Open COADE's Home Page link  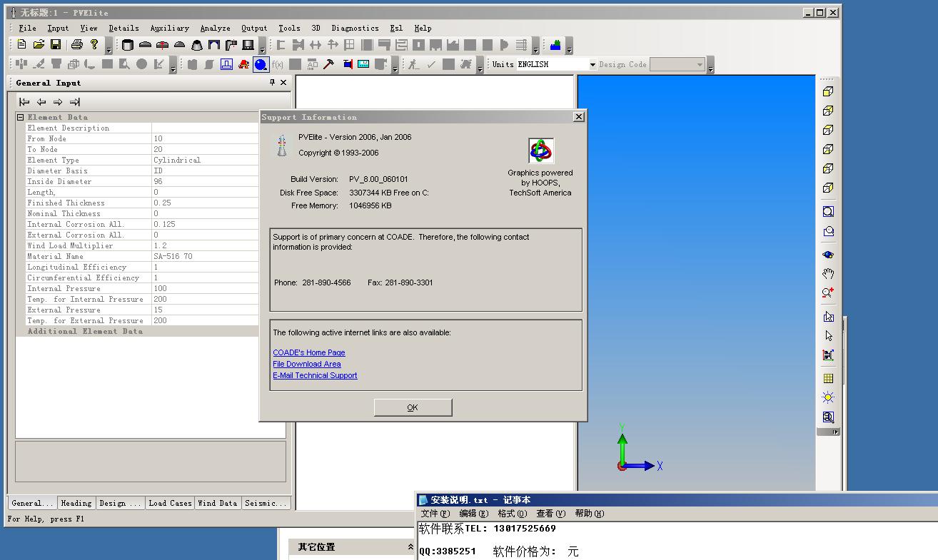[x=308, y=352]
